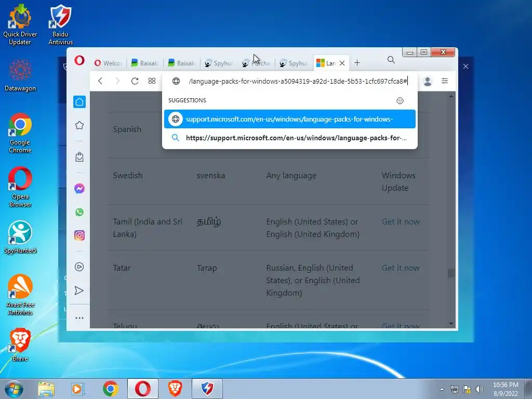Click the Swedish language row name
Viewport: 532px width, 399px height.
pos(128,176)
